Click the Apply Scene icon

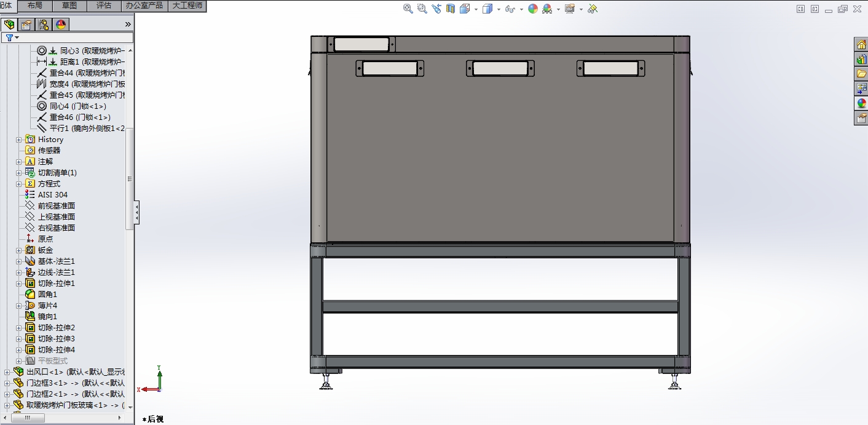coord(547,9)
